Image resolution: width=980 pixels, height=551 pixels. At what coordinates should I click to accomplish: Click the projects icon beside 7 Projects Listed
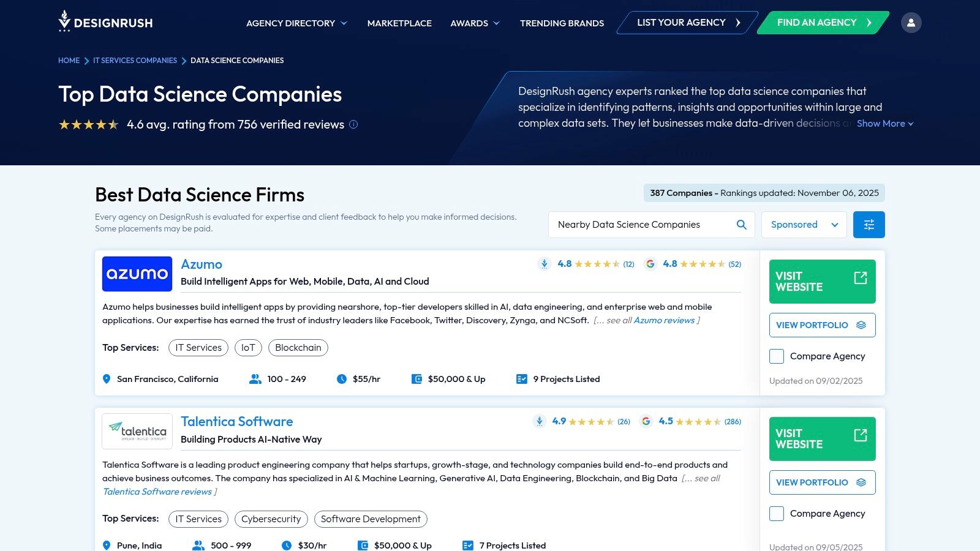coord(468,545)
